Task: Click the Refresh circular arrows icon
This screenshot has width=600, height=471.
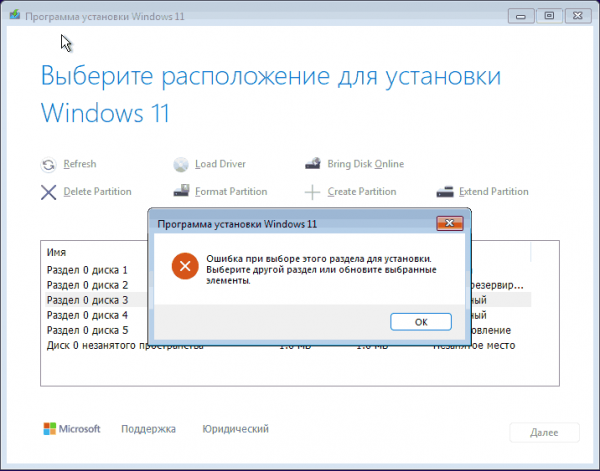Action: coord(48,165)
